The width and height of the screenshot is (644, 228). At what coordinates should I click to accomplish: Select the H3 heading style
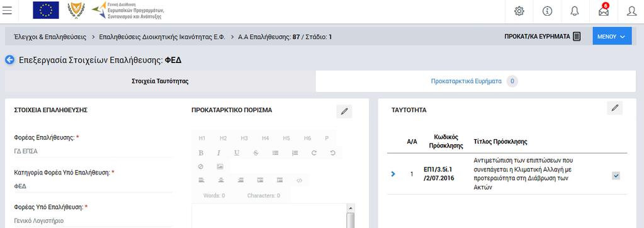(x=244, y=139)
